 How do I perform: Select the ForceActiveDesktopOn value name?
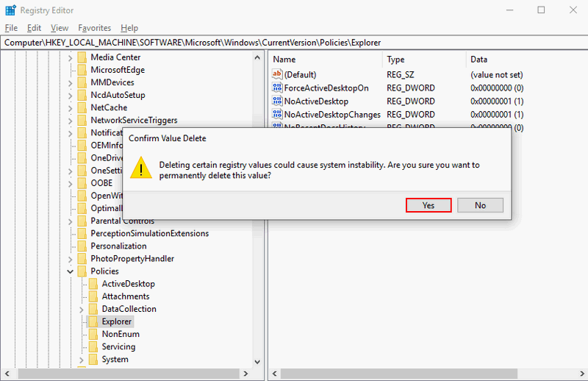[326, 88]
